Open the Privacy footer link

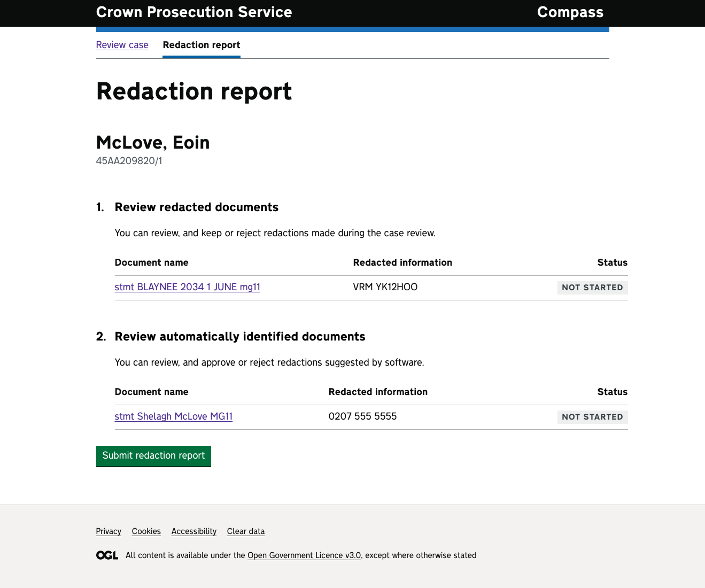(109, 531)
